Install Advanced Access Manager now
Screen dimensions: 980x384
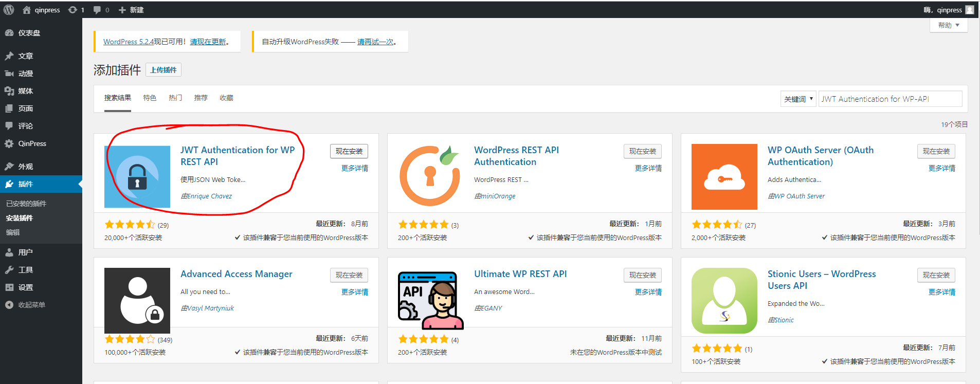click(349, 275)
